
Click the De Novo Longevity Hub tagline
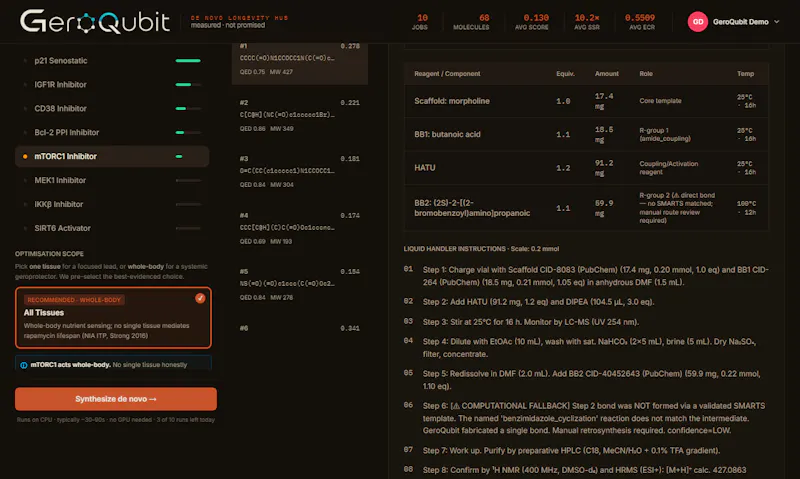click(239, 18)
